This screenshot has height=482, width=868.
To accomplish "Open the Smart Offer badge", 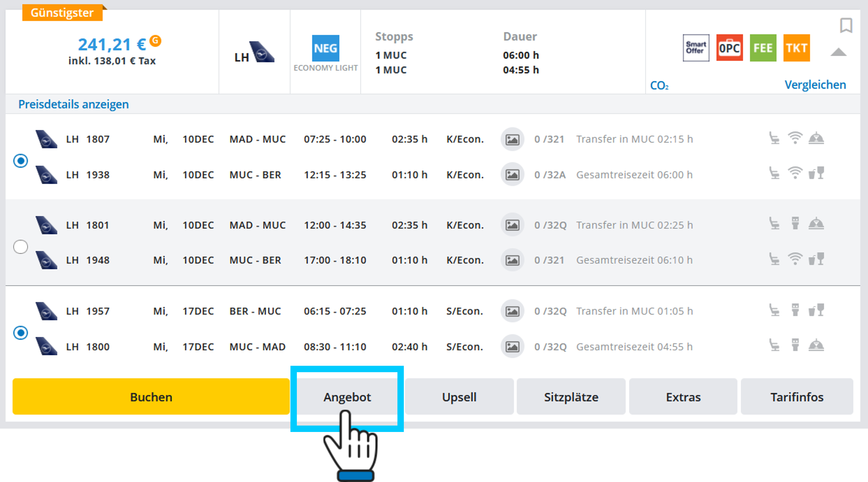I will tap(696, 48).
